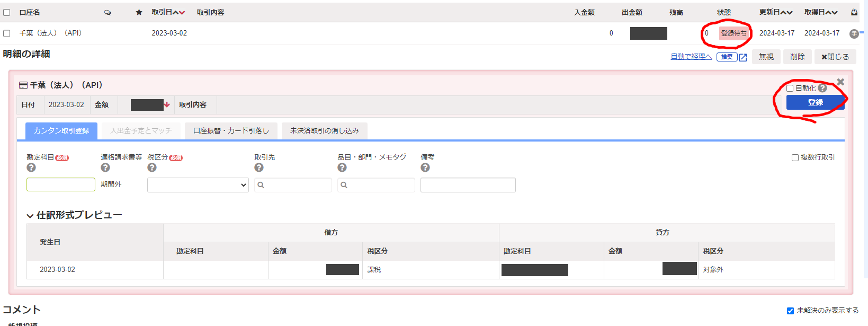Enable the 複数行取引 checkbox
Image resolution: width=868 pixels, height=326 pixels.
(x=795, y=157)
